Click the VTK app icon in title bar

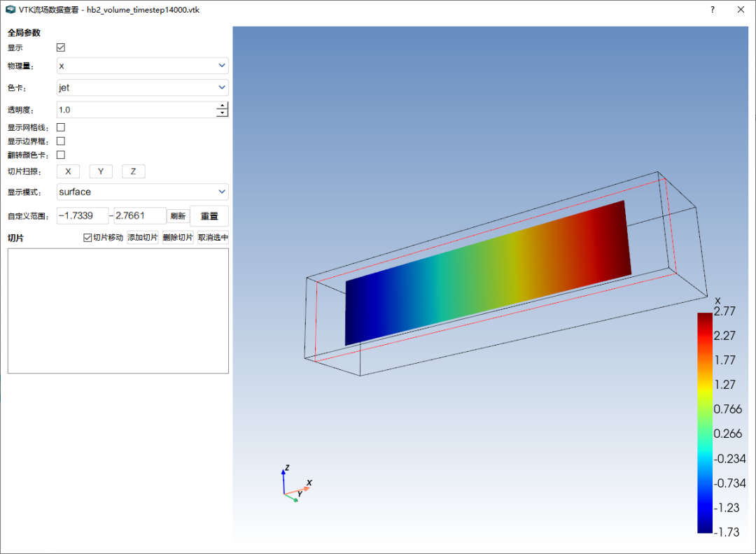click(10, 10)
